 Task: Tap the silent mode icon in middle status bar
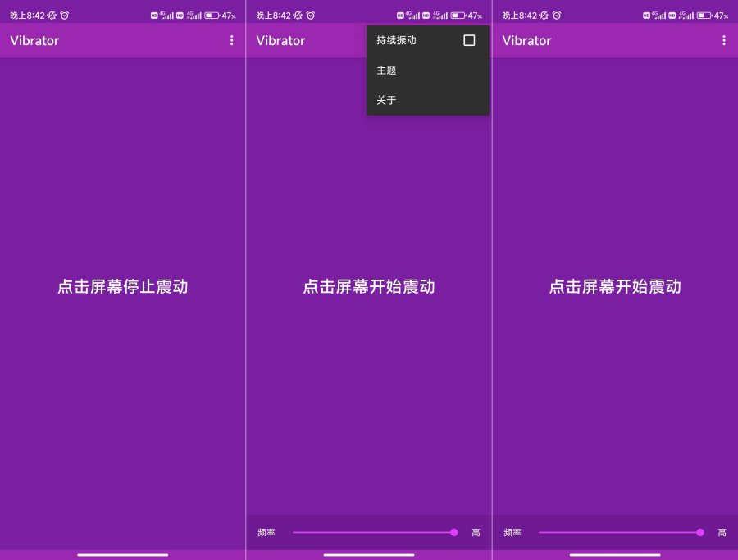(x=298, y=16)
